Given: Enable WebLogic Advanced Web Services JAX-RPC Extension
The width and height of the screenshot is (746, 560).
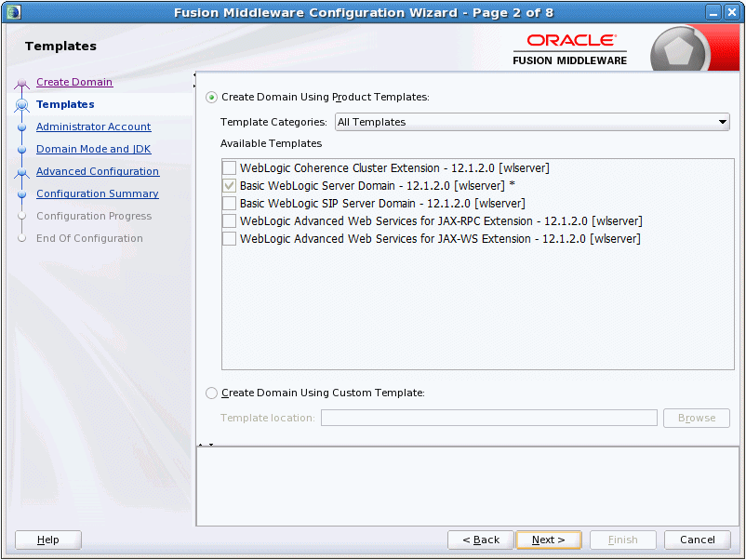Looking at the screenshot, I should tap(230, 220).
